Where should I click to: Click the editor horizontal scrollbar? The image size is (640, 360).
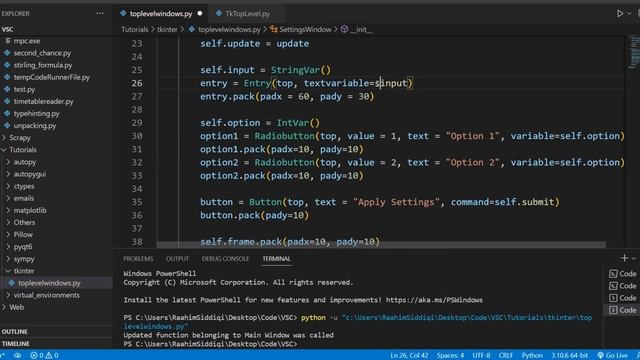[381, 245]
